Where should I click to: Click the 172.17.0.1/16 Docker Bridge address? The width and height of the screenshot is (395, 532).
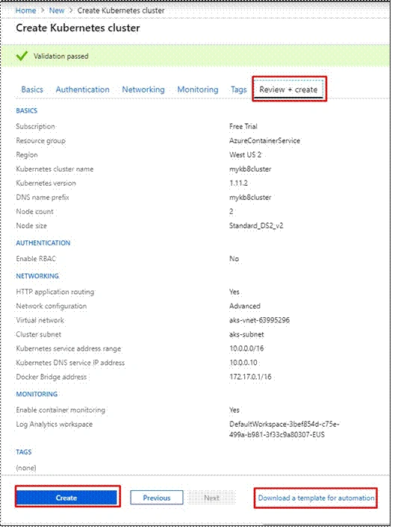(250, 377)
